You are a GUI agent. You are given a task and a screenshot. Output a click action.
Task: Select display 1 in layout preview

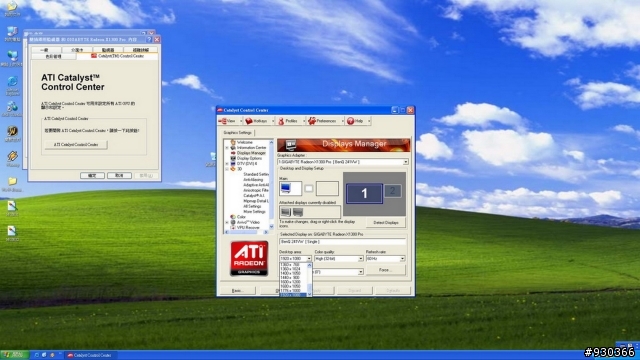tap(364, 193)
